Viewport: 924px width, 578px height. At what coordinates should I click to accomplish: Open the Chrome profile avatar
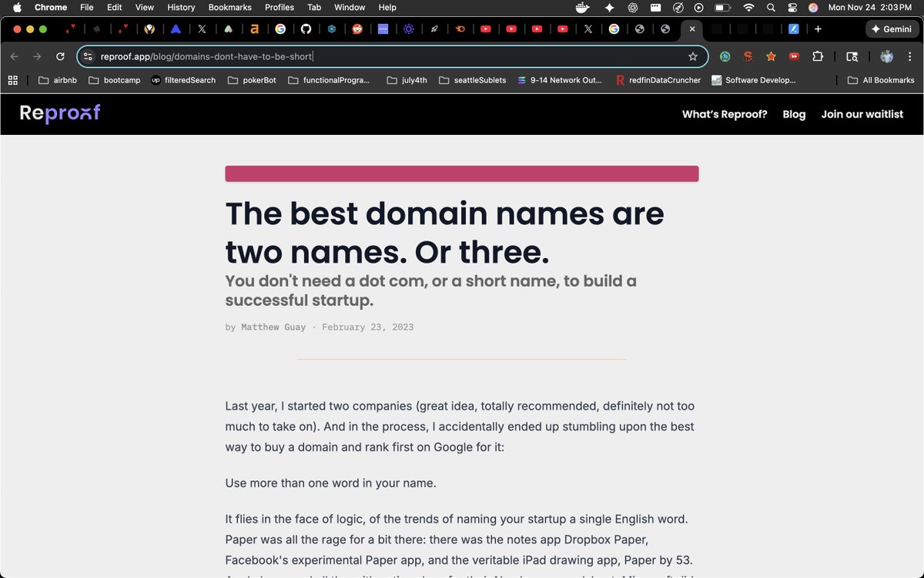[x=886, y=56]
